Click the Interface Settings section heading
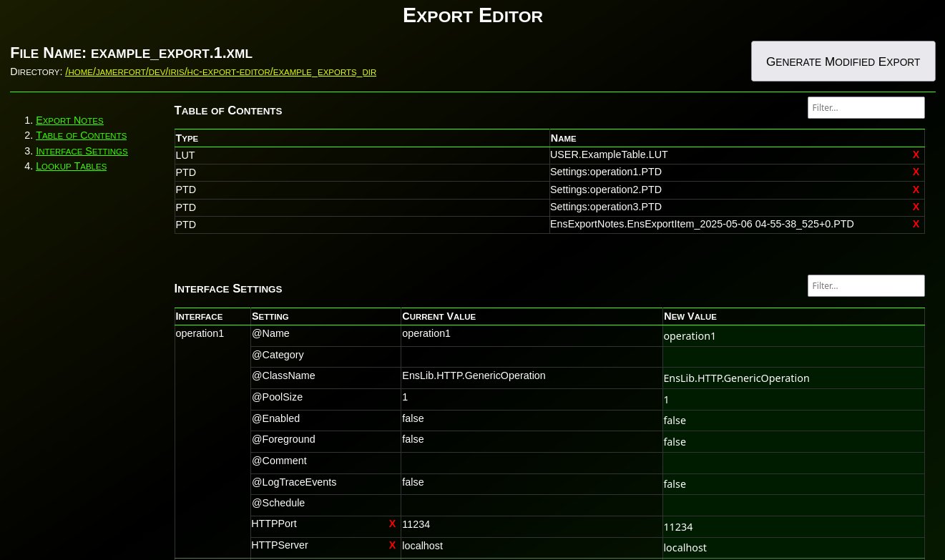945x560 pixels. click(x=228, y=289)
